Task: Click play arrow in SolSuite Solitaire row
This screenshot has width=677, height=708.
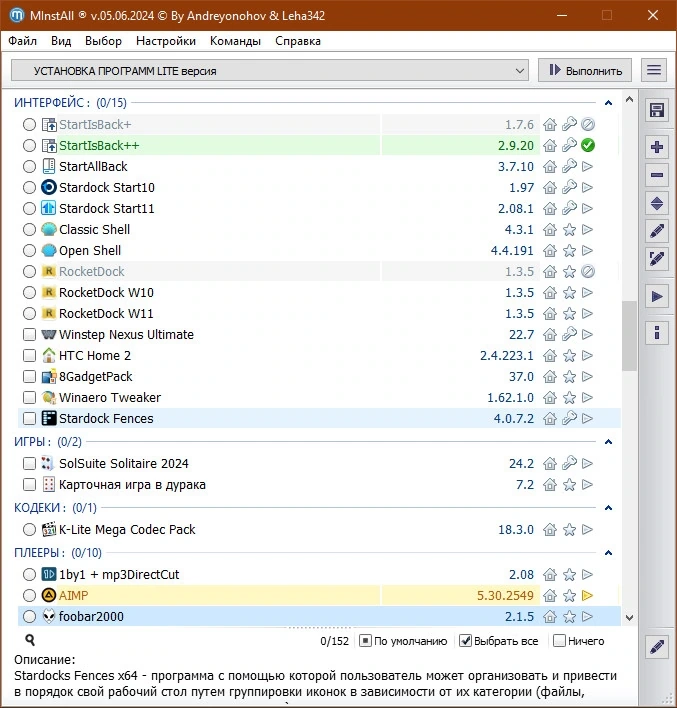Action: click(x=588, y=463)
